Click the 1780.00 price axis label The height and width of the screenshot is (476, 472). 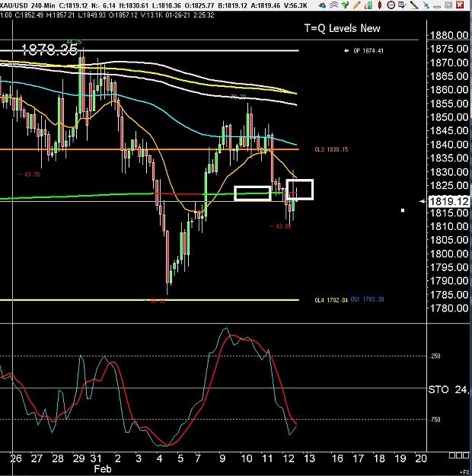coord(449,308)
